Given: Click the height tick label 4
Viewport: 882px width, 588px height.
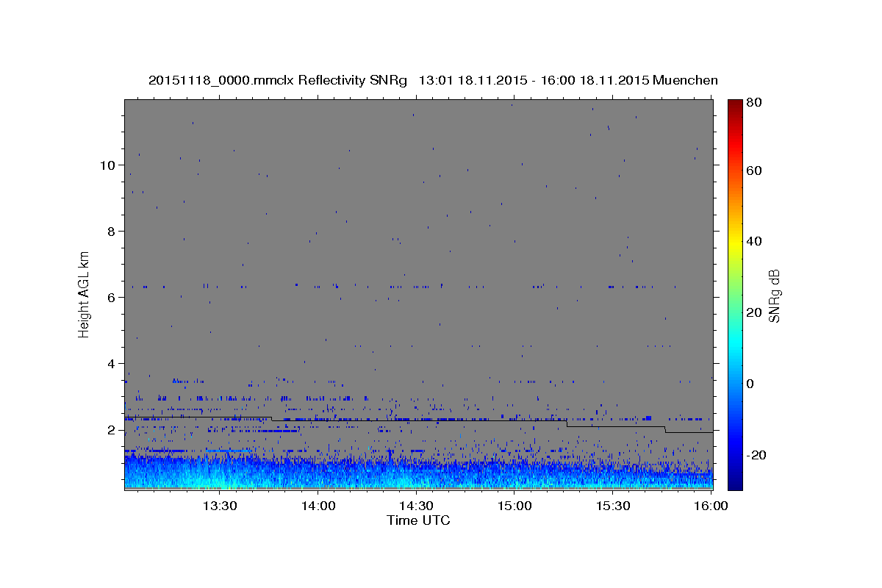Looking at the screenshot, I should (x=110, y=364).
